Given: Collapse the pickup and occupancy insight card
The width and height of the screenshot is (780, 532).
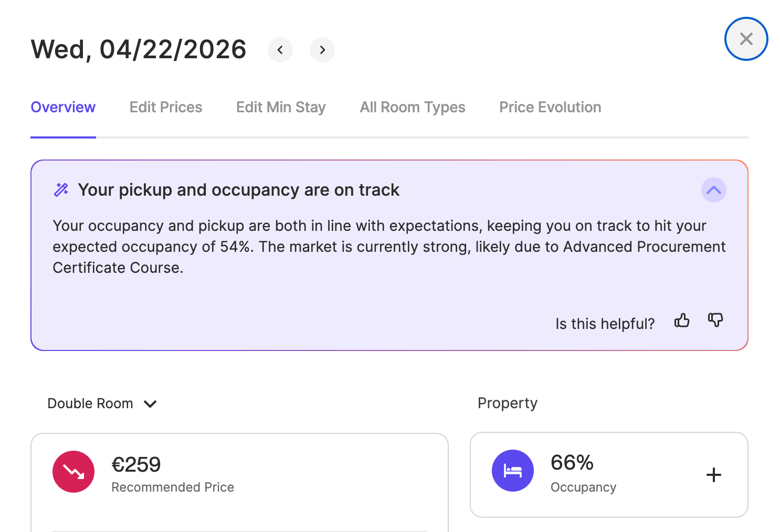Looking at the screenshot, I should coord(713,190).
